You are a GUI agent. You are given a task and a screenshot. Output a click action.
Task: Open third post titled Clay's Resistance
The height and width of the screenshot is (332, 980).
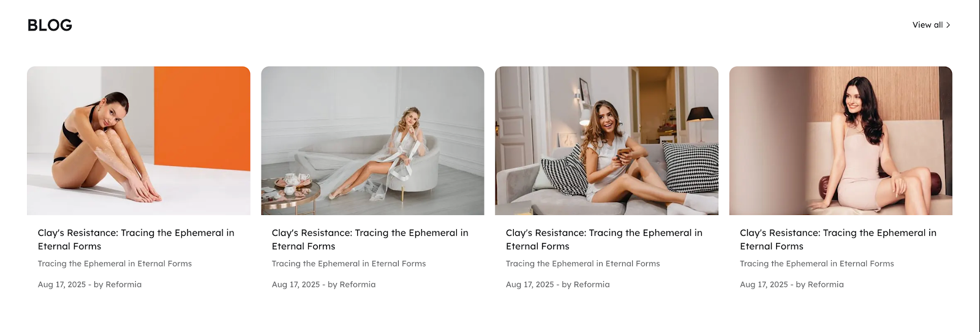tap(604, 240)
